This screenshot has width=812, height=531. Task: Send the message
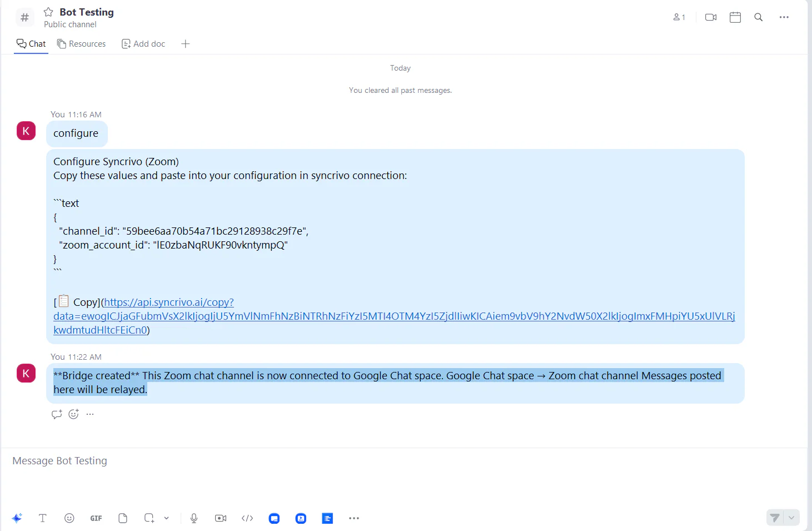pos(775,518)
